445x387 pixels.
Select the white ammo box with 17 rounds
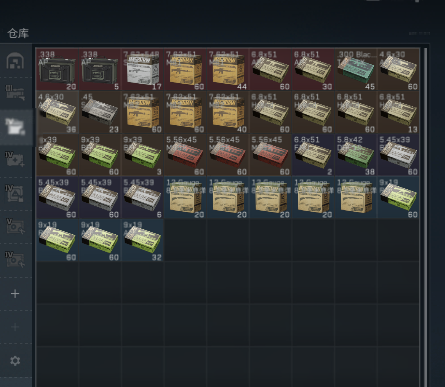pos(143,69)
